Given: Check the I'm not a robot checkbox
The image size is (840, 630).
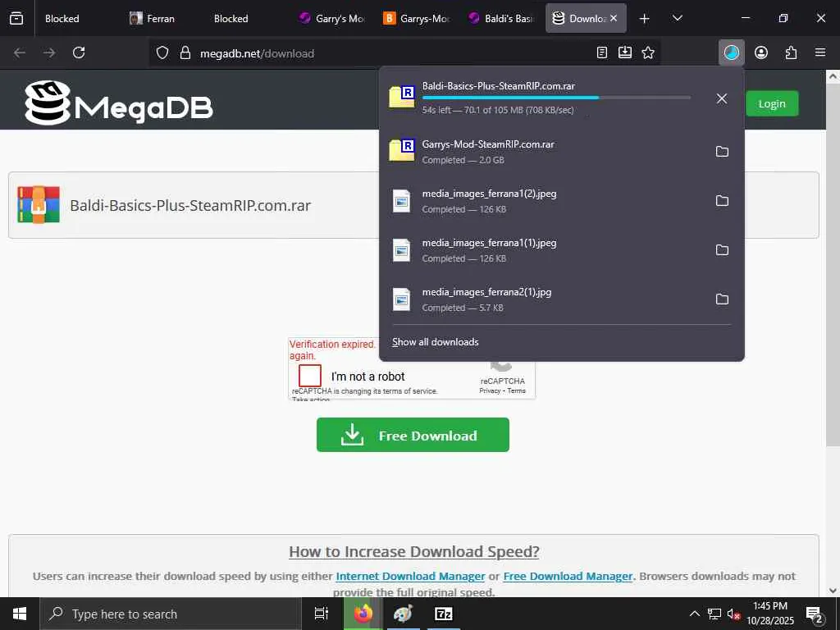Looking at the screenshot, I should click(309, 376).
